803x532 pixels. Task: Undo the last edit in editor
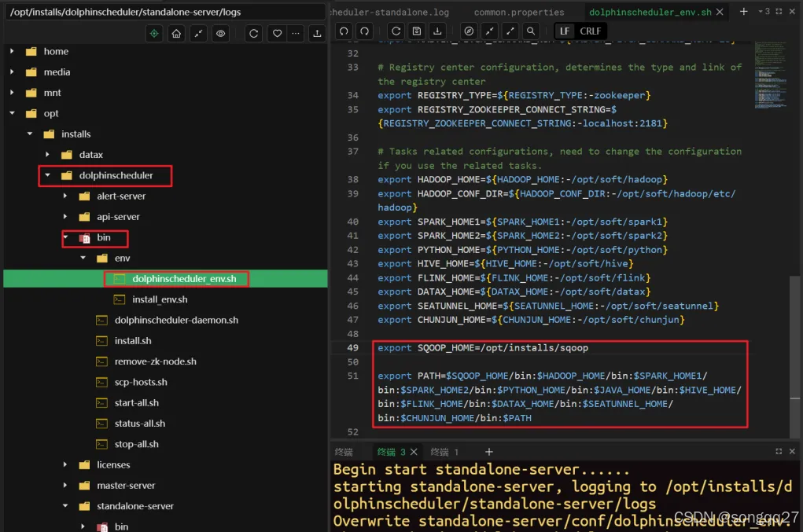[x=344, y=31]
